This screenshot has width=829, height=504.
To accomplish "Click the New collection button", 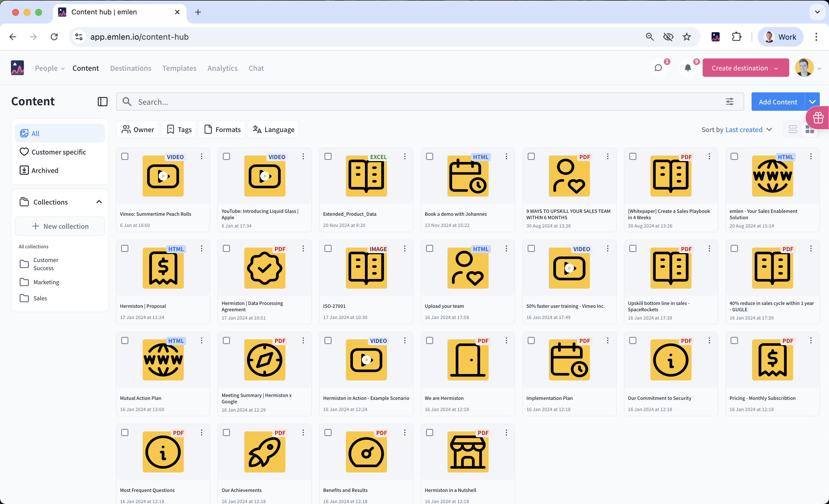I will (x=60, y=226).
